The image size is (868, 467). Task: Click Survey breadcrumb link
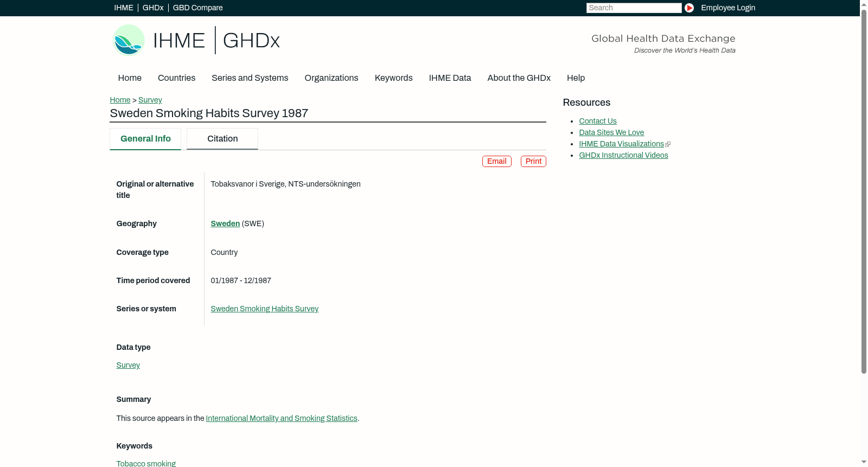[x=150, y=100]
